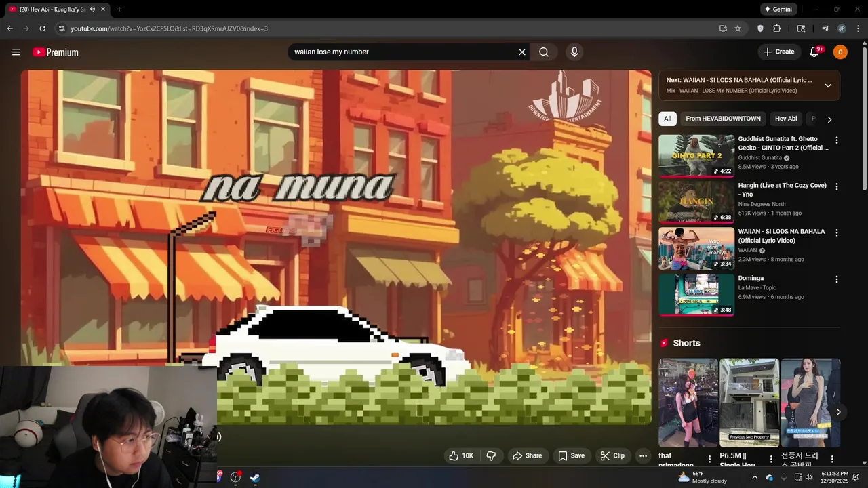Image resolution: width=868 pixels, height=488 pixels.
Task: Open the orange account avatar menu
Action: 840,52
